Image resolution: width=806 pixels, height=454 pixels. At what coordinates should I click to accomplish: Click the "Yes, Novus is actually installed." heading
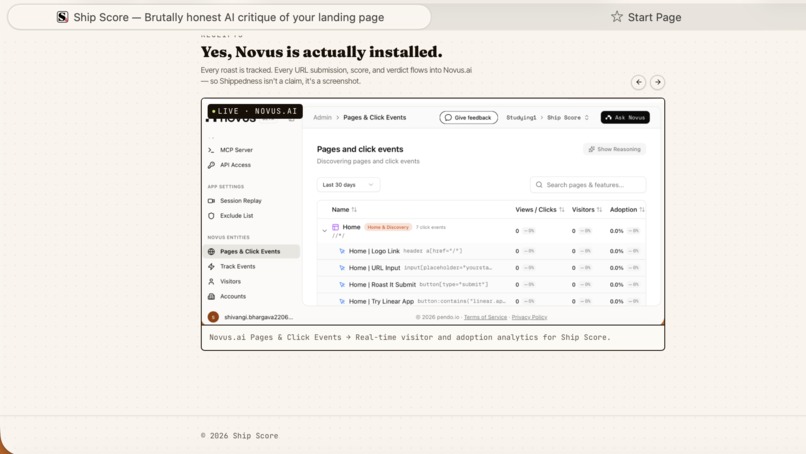pyautogui.click(x=321, y=52)
